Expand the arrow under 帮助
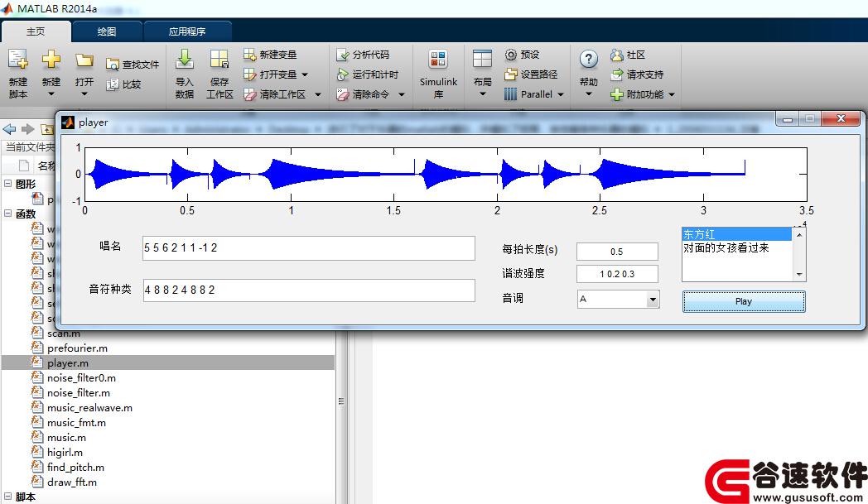The height and width of the screenshot is (504, 868). pos(588,94)
